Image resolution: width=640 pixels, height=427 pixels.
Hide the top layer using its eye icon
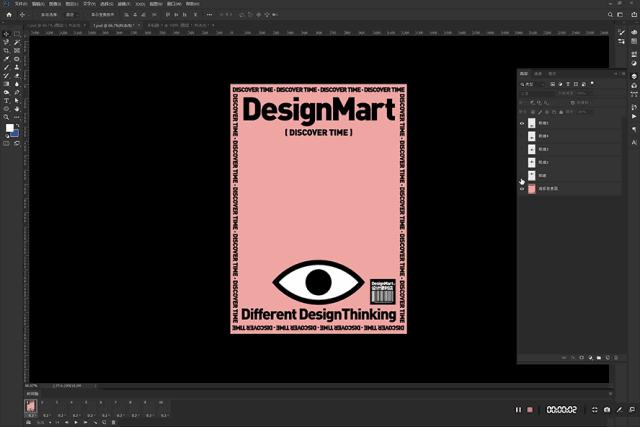(x=522, y=123)
